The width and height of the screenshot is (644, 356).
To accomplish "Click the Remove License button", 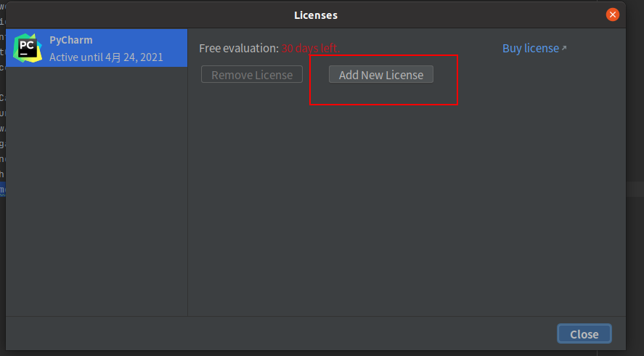I will click(252, 74).
